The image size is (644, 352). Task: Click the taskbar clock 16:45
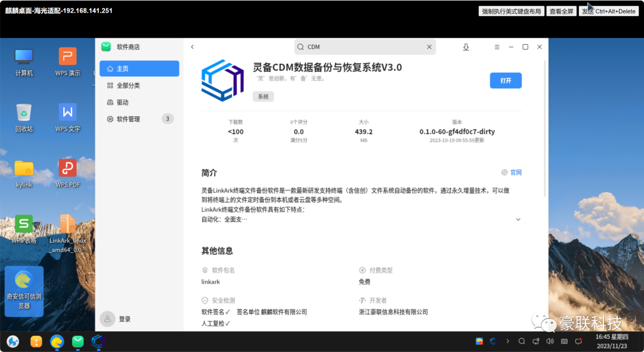[x=612, y=341]
